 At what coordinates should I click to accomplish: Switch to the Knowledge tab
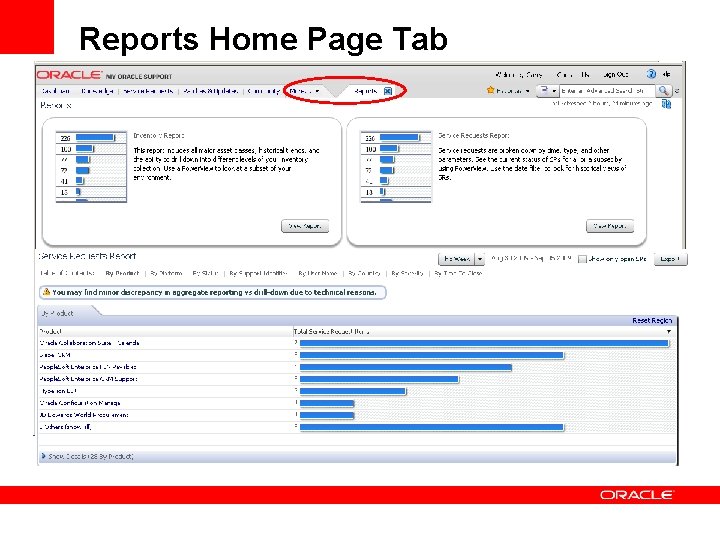point(97,91)
